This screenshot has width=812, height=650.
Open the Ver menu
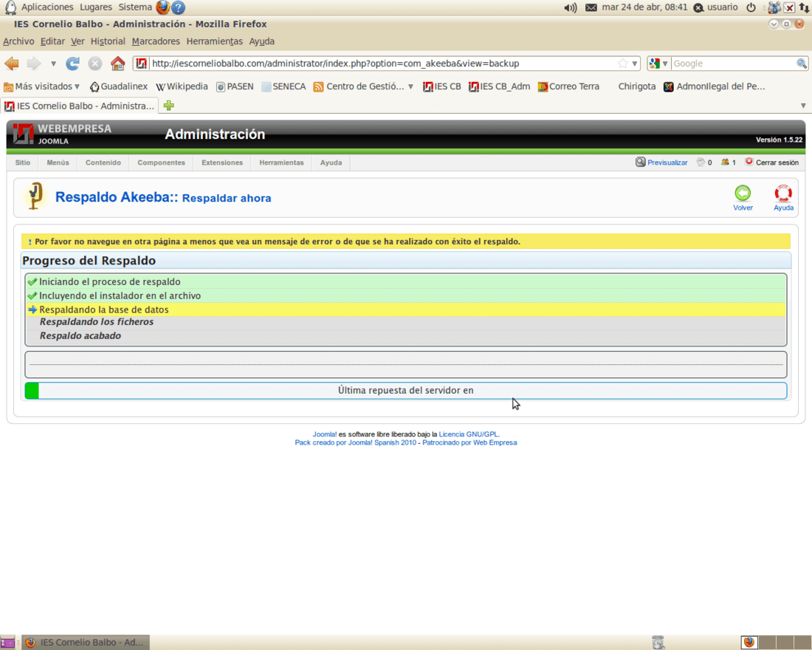pyautogui.click(x=78, y=41)
